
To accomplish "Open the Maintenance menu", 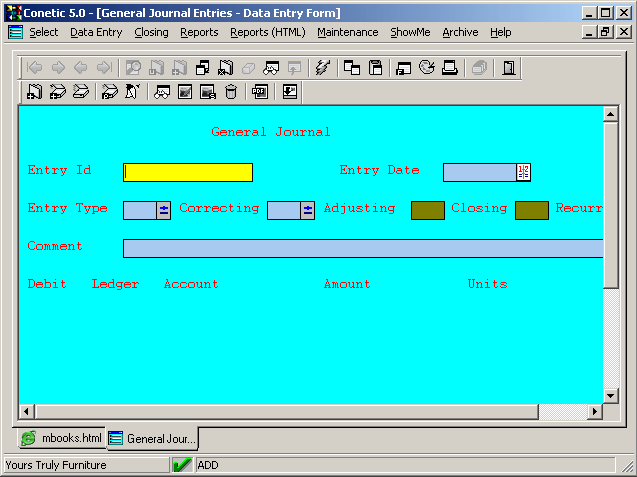I will (x=347, y=32).
